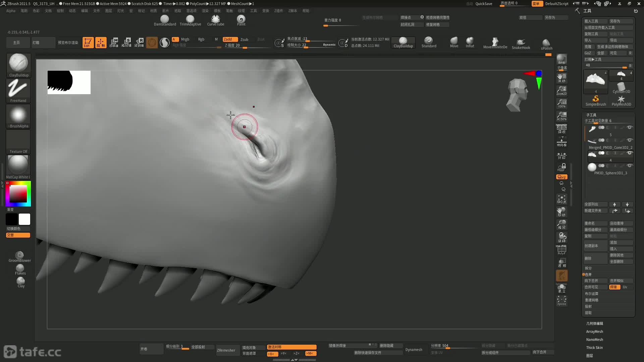Toggle visibility eye of PM3D_Sphere3D1_3 subtool
Screen dimensions: 644x362
tap(630, 166)
